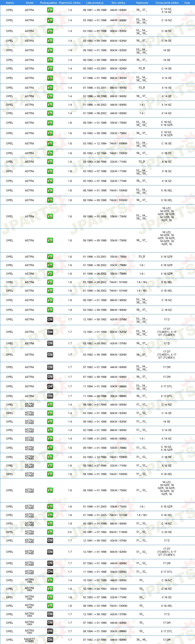The width and height of the screenshot is (195, 644).
Task: Select production years '08.1994 -> 03.1998'
Action: point(95,606)
